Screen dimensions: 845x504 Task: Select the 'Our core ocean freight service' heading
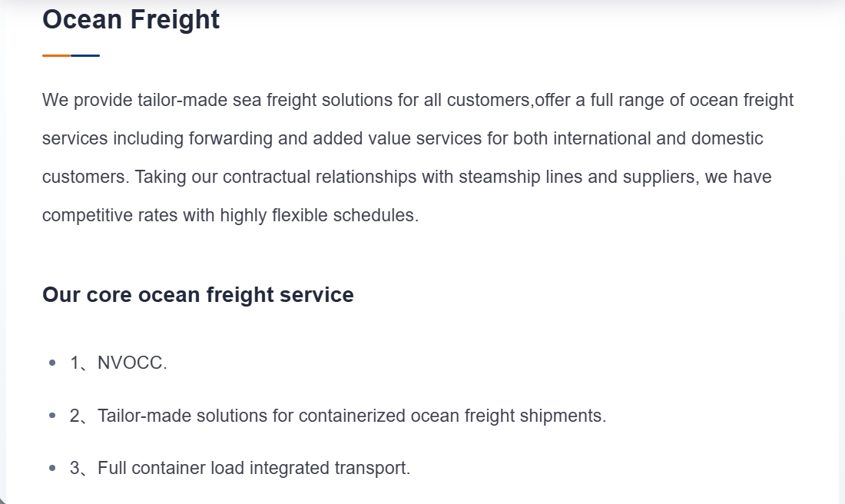coord(197,295)
